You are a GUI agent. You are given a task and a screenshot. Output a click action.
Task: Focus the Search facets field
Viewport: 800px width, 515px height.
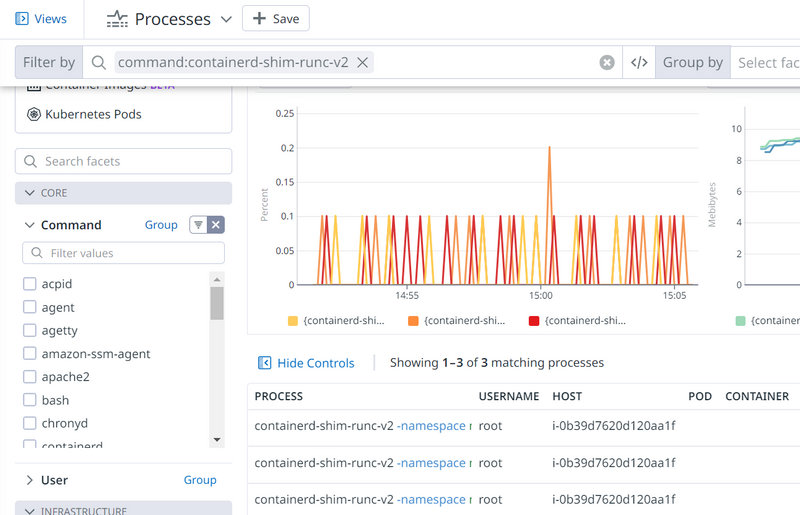(x=123, y=161)
